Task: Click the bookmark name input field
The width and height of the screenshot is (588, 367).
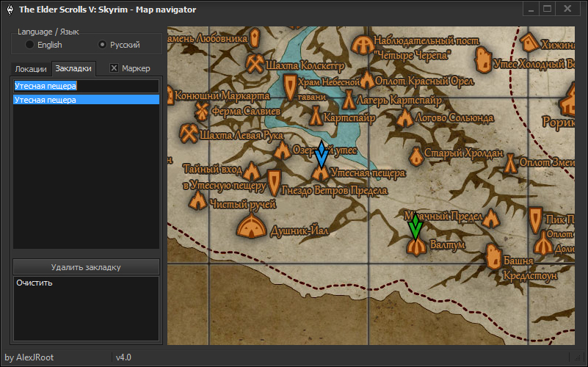Action: [86, 86]
